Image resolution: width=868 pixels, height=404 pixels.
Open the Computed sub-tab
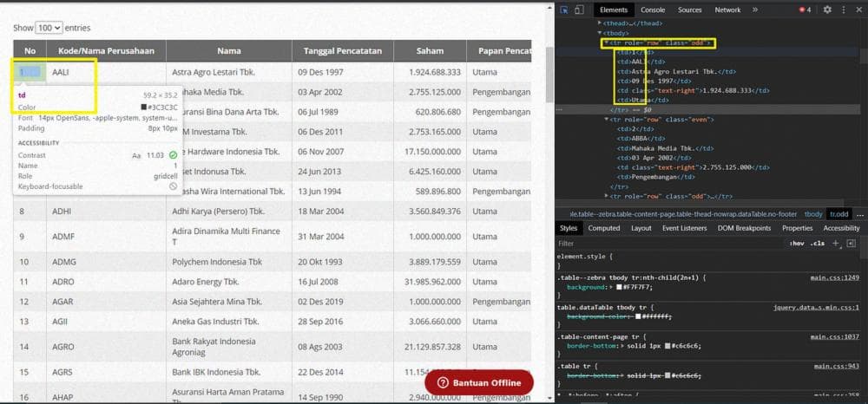(603, 228)
